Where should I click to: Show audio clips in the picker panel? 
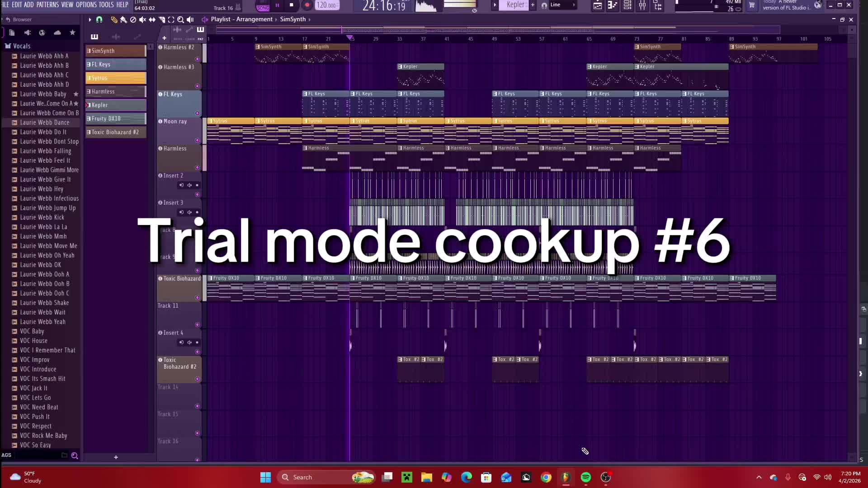point(116,37)
